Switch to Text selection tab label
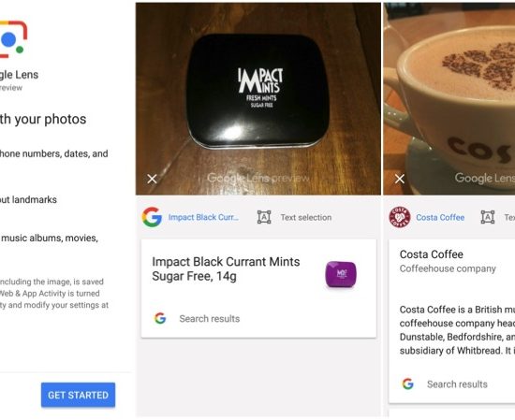Image resolution: width=515 pixels, height=420 pixels. pyautogui.click(x=306, y=217)
